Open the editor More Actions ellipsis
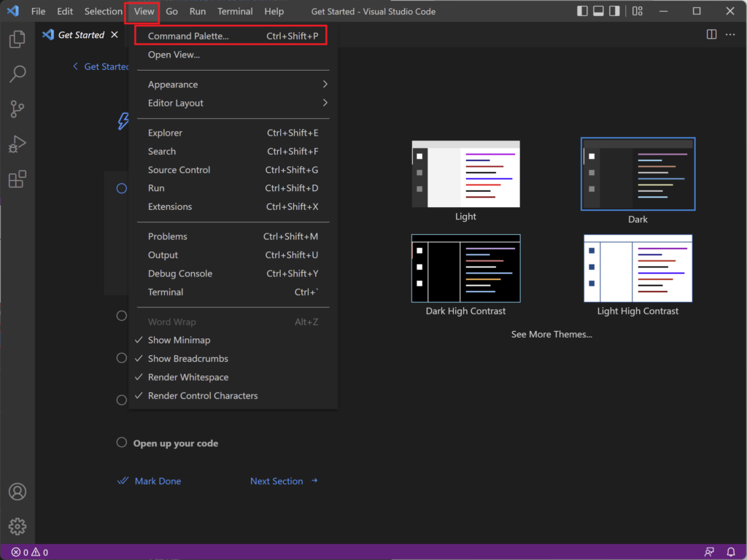This screenshot has height=560, width=747. click(x=730, y=34)
